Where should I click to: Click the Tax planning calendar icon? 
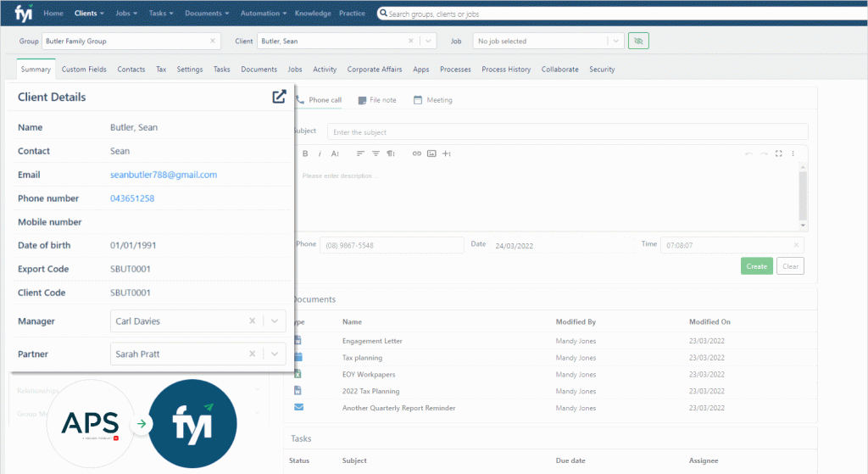click(298, 357)
